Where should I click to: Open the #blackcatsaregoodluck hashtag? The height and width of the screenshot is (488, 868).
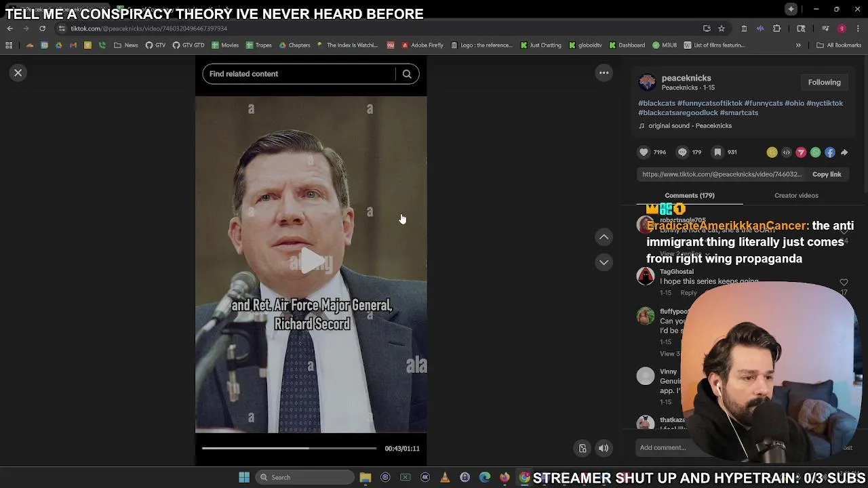pos(678,113)
